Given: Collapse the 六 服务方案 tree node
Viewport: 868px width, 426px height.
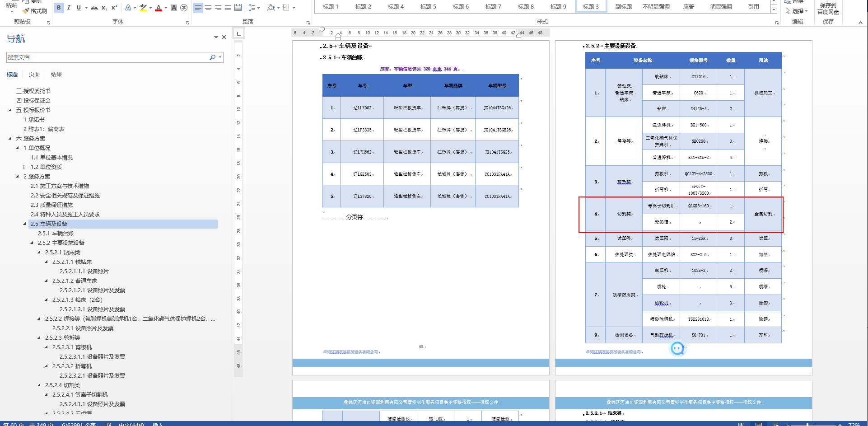Looking at the screenshot, I should click(10, 139).
